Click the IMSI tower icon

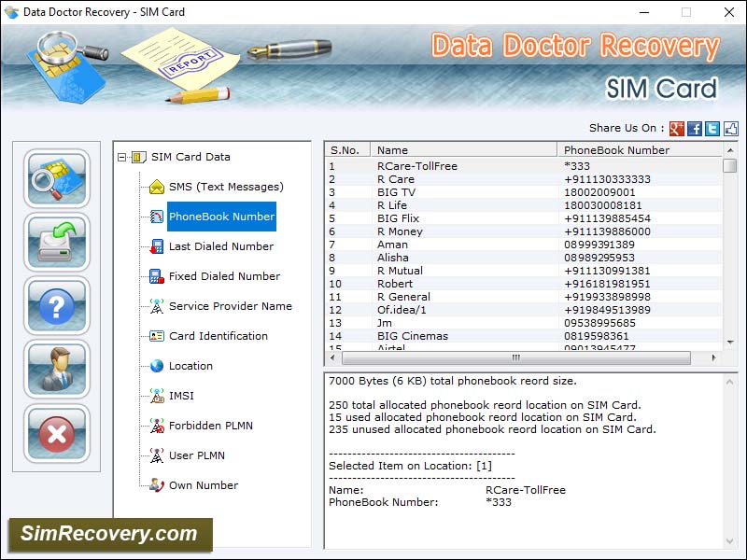pos(157,396)
